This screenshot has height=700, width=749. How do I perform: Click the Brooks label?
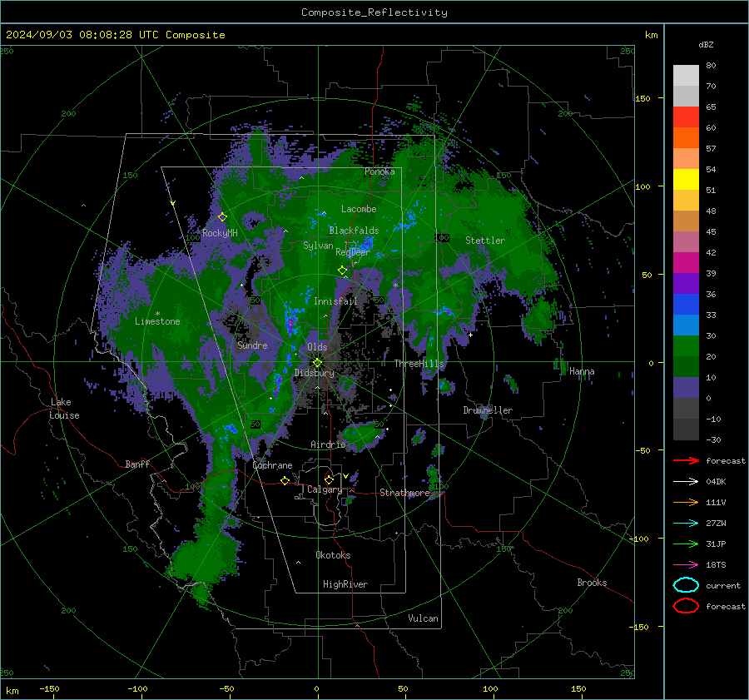click(x=592, y=583)
